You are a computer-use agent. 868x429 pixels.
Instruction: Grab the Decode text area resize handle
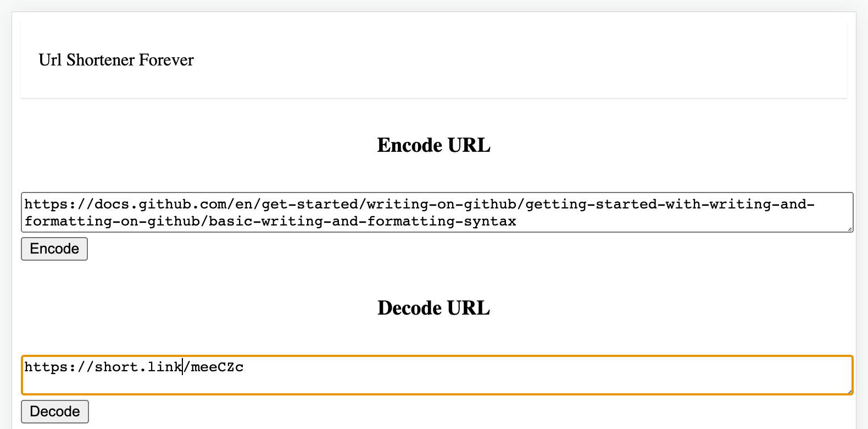pyautogui.click(x=850, y=391)
